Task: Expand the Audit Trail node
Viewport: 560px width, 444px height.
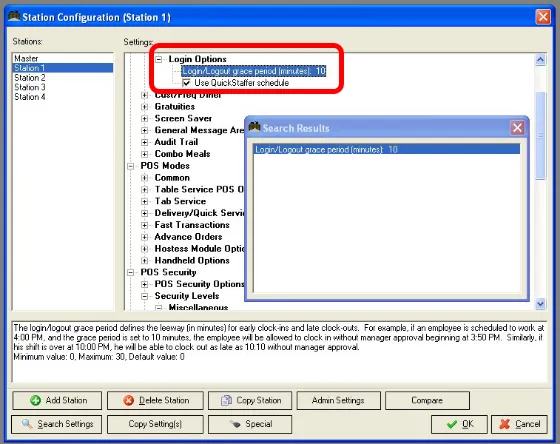Action: click(x=144, y=142)
